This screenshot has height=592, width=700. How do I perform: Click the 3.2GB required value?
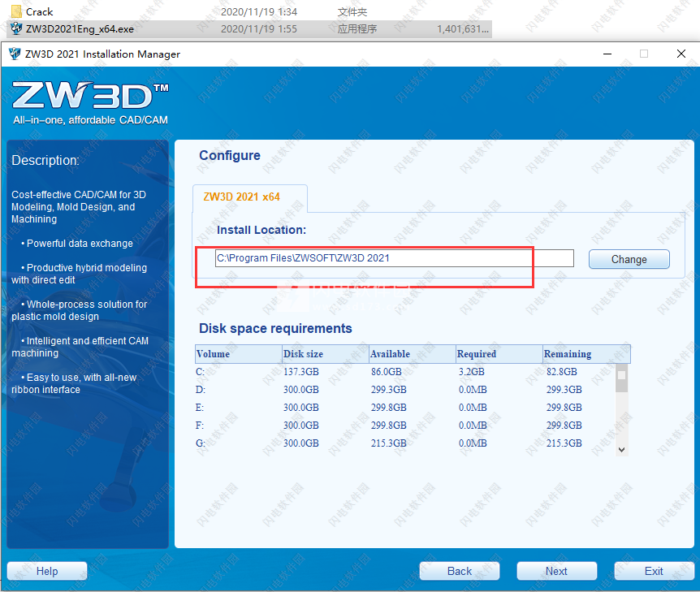(x=472, y=372)
